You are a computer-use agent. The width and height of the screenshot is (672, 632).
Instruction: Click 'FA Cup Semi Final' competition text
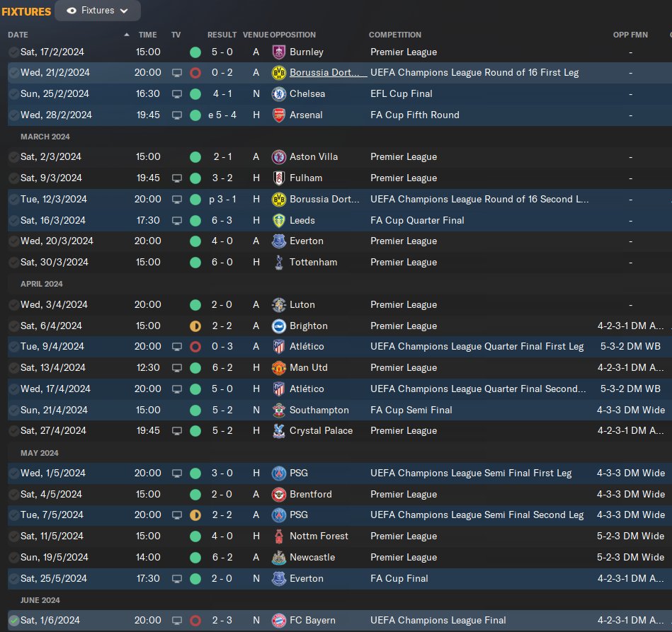pyautogui.click(x=411, y=410)
